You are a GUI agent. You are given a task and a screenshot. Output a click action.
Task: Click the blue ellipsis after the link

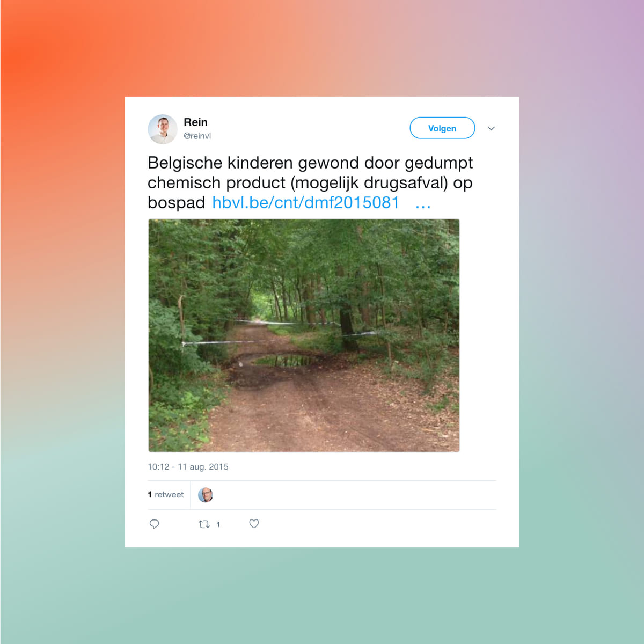click(x=423, y=204)
